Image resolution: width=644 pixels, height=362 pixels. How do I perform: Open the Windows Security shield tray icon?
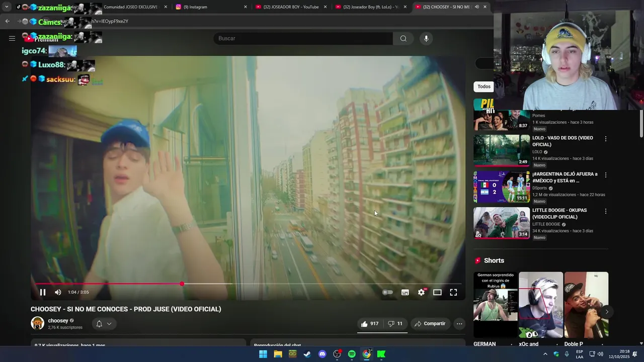pos(556,354)
